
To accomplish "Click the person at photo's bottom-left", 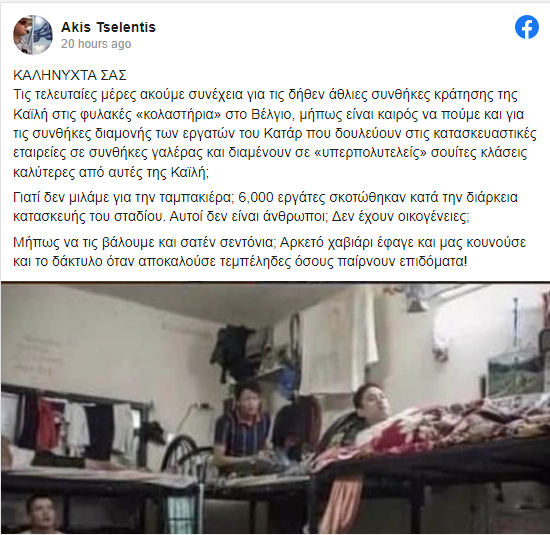I will [x=40, y=513].
